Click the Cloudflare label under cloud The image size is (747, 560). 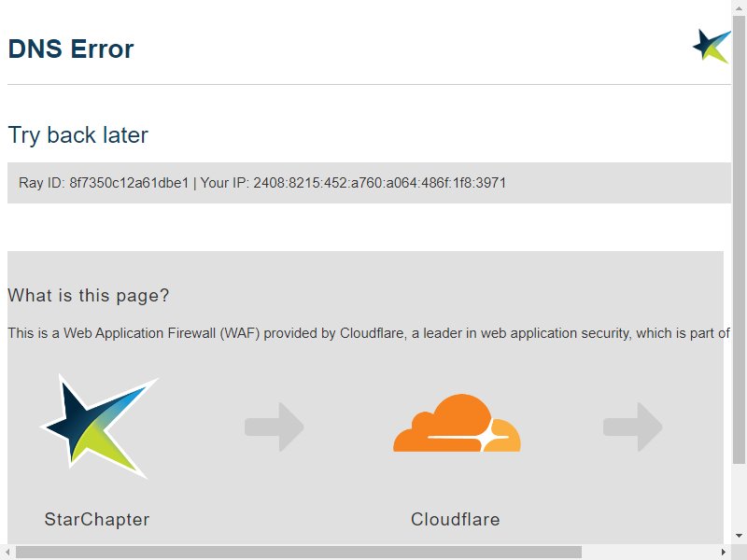[456, 520]
